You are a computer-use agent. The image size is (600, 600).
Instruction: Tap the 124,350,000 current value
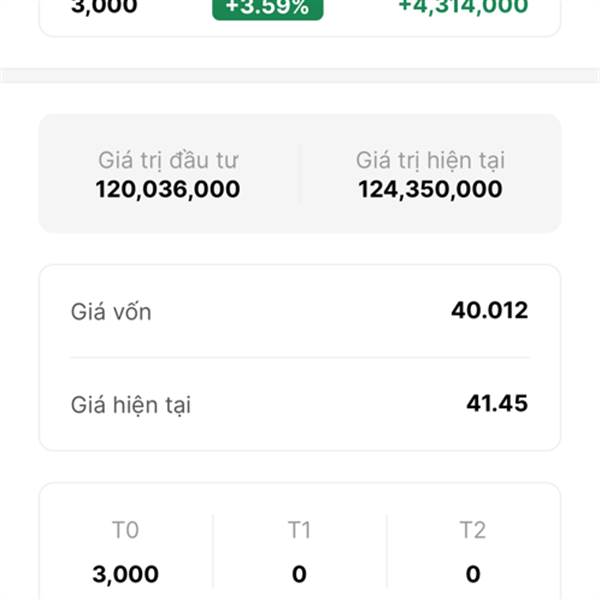(430, 189)
